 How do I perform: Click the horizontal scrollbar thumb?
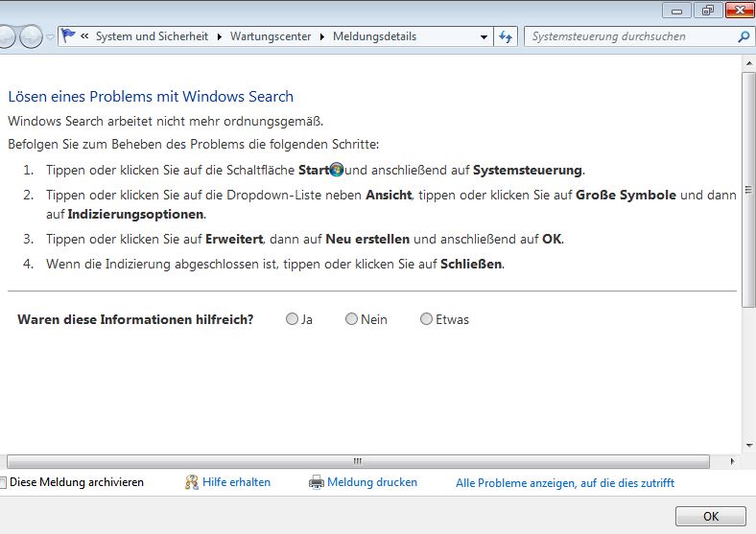[358, 461]
